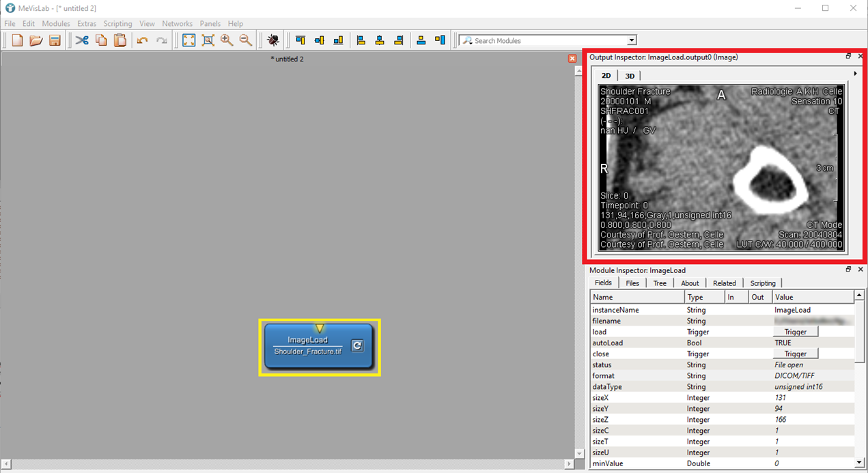Click the fit-network-to-window icon
Image resolution: width=868 pixels, height=473 pixels.
(189, 40)
